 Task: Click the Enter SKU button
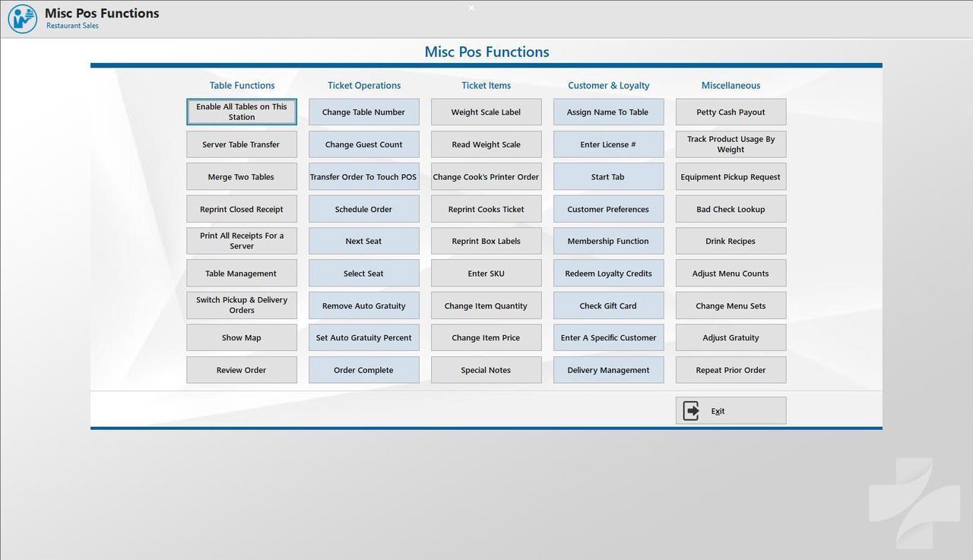coord(486,274)
